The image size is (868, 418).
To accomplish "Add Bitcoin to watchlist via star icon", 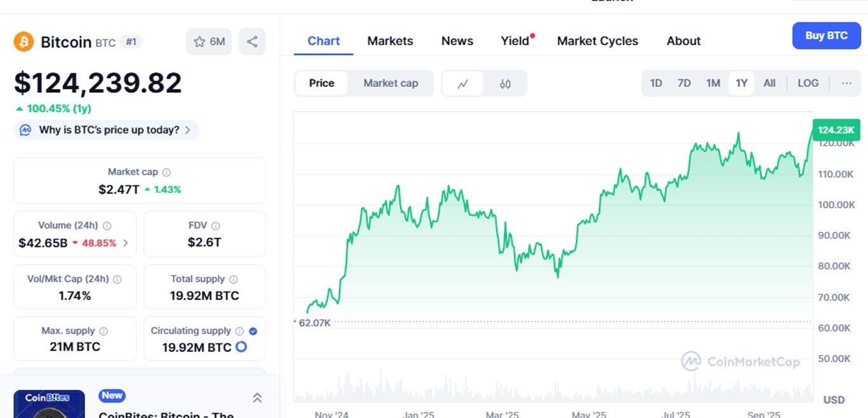I will coord(202,41).
